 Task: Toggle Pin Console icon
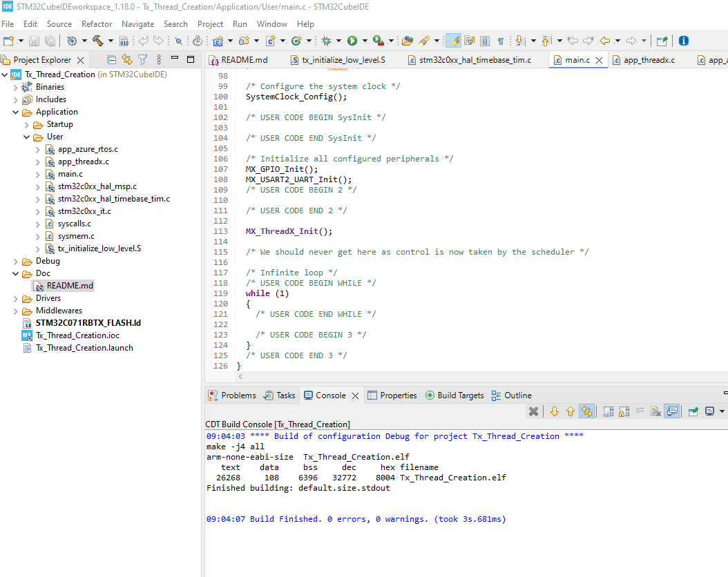[693, 411]
